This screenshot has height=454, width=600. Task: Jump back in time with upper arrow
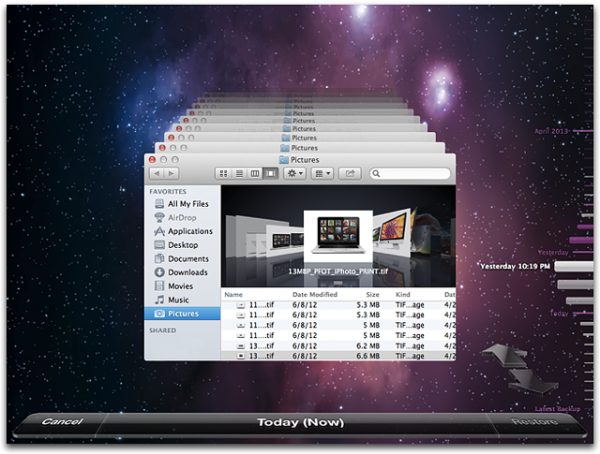[503, 356]
